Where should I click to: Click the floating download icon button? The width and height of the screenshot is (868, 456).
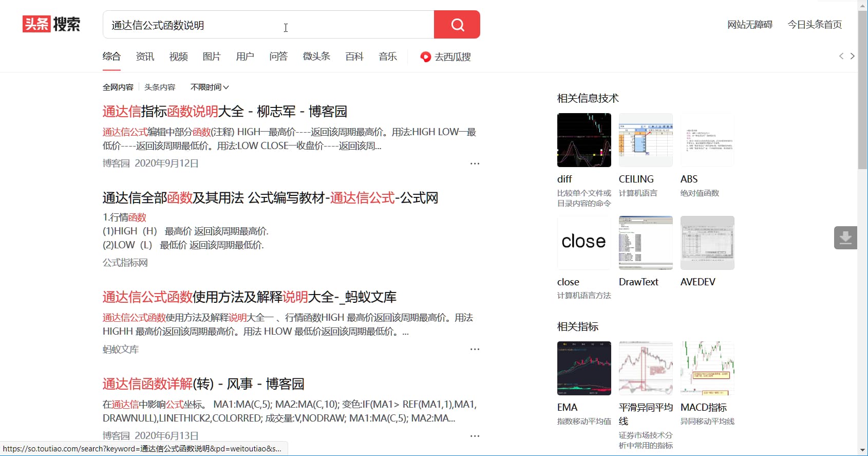[845, 238]
